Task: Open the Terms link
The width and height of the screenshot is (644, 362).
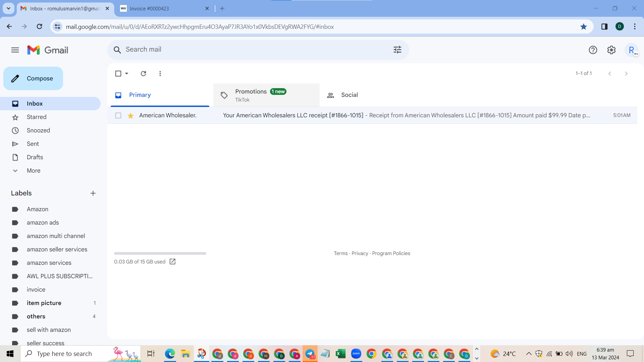Action: click(x=341, y=253)
